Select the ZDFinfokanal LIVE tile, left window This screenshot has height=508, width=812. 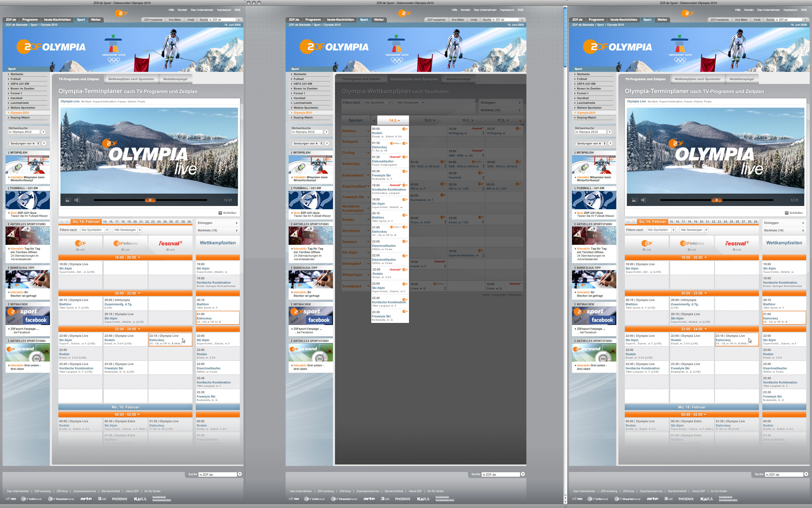point(125,245)
